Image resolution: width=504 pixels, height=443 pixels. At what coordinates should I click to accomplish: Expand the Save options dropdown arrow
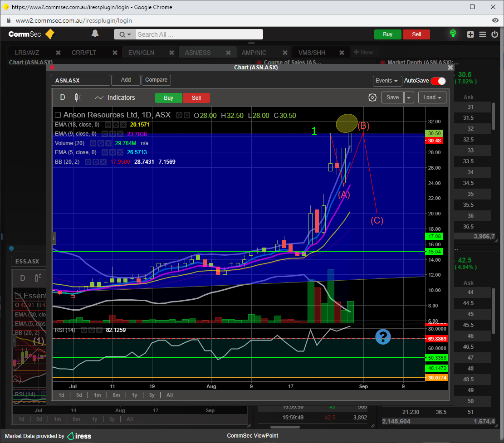coord(409,97)
